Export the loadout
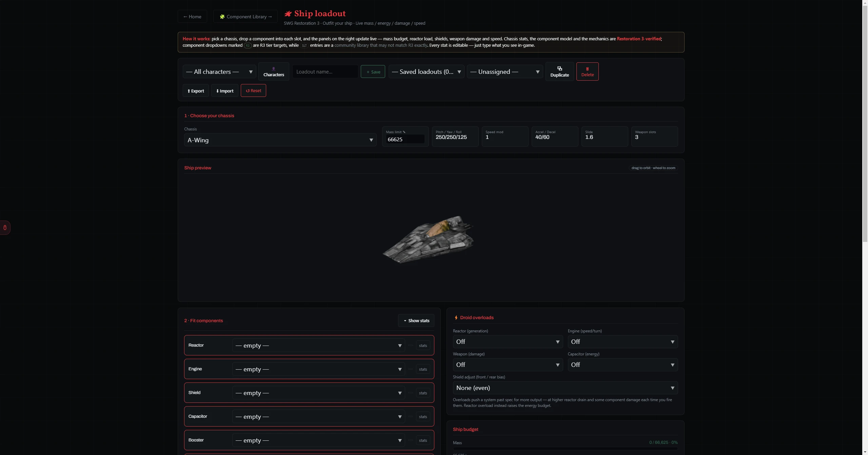This screenshot has height=455, width=868. tap(196, 91)
